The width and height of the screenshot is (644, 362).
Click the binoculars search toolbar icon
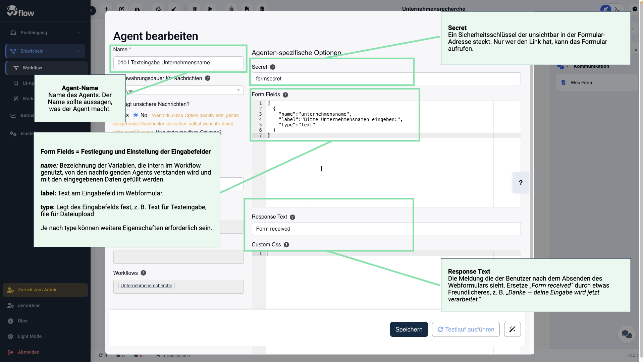[137, 9]
